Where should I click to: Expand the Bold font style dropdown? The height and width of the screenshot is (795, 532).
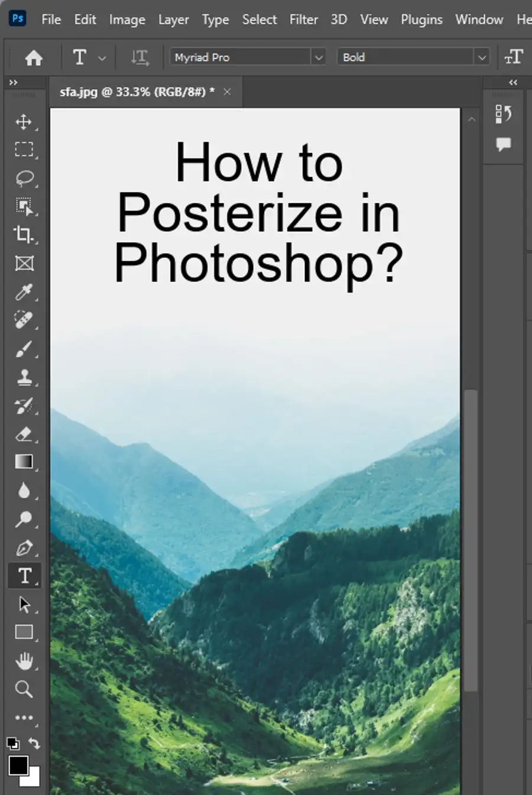click(482, 57)
